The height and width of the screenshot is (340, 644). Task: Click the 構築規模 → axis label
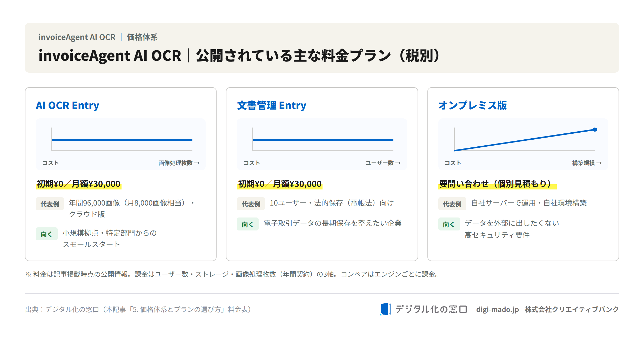[587, 163]
